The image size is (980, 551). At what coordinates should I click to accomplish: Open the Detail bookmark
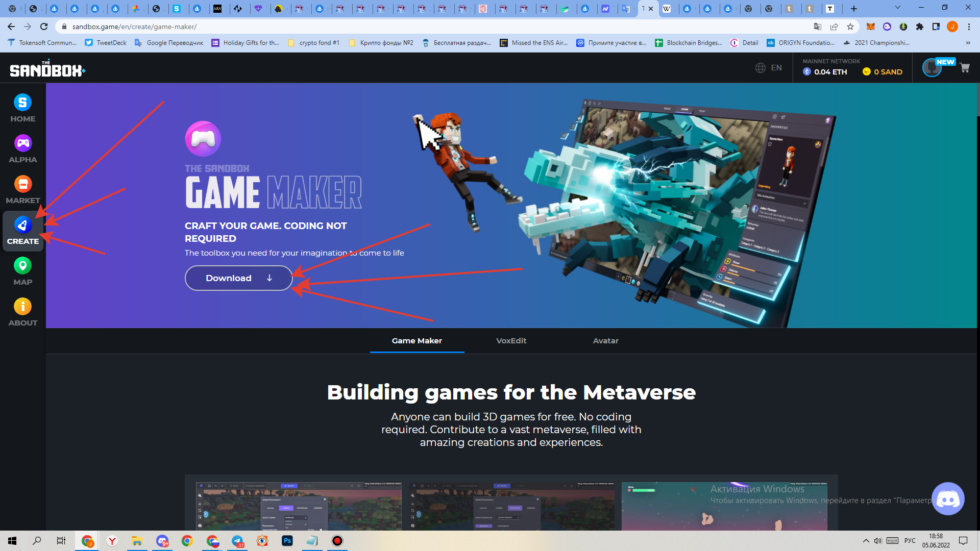pyautogui.click(x=745, y=43)
